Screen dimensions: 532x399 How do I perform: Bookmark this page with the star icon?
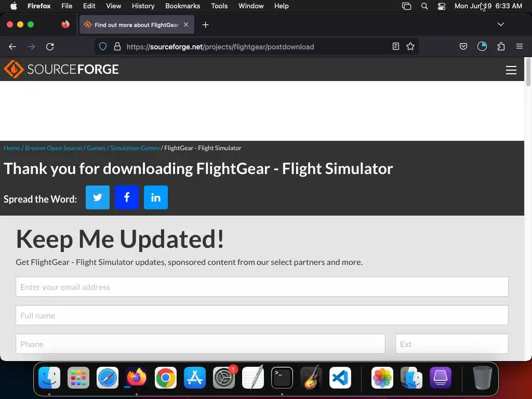tap(410, 46)
